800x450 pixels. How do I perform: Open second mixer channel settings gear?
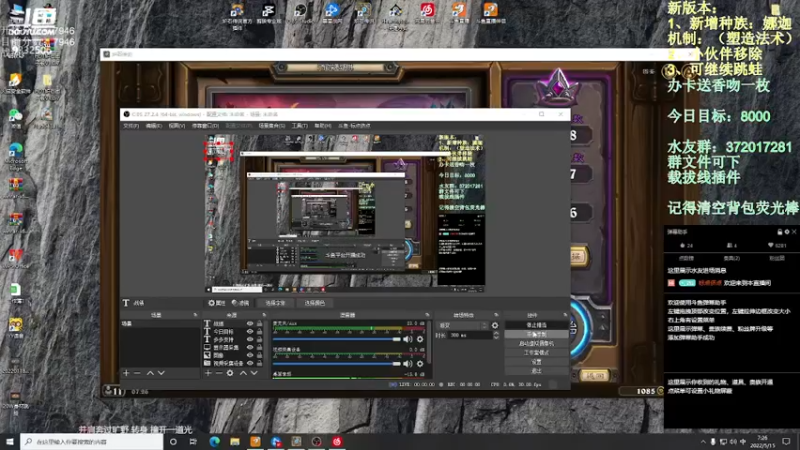[420, 364]
